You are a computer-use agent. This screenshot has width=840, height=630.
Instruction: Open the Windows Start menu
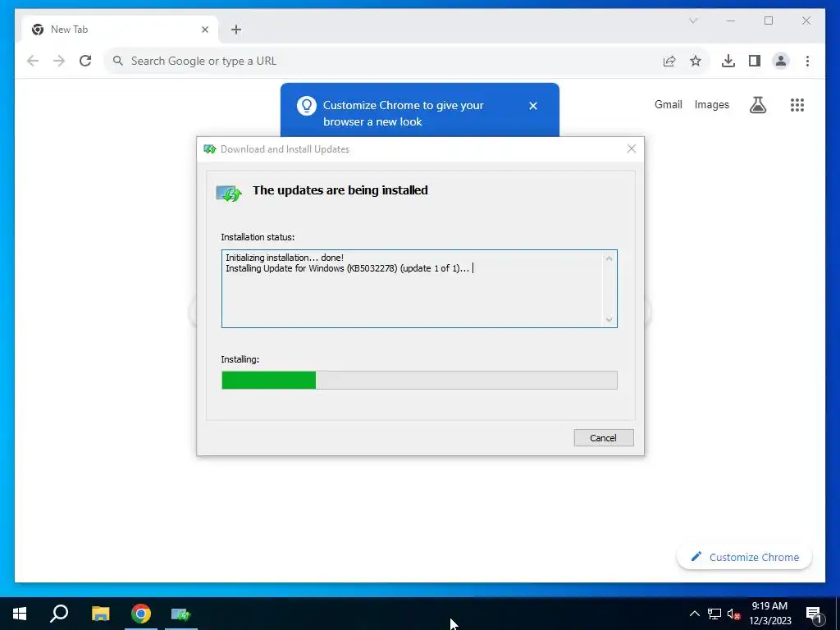click(20, 614)
